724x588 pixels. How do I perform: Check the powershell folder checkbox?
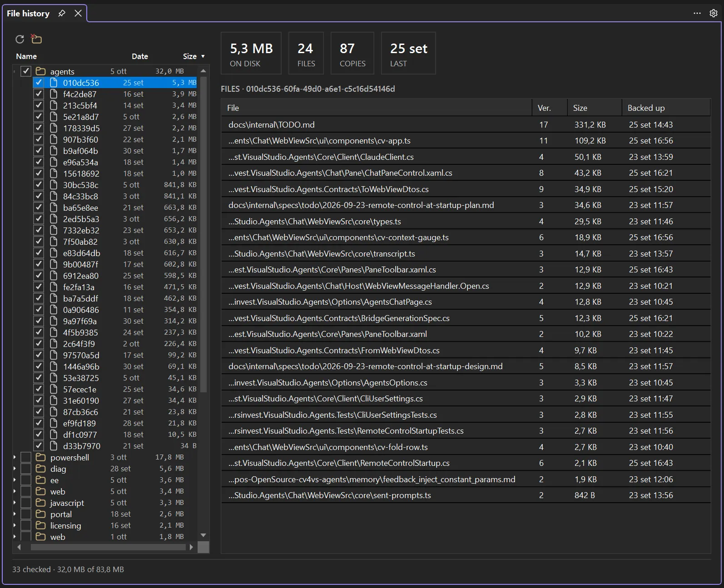(x=26, y=457)
